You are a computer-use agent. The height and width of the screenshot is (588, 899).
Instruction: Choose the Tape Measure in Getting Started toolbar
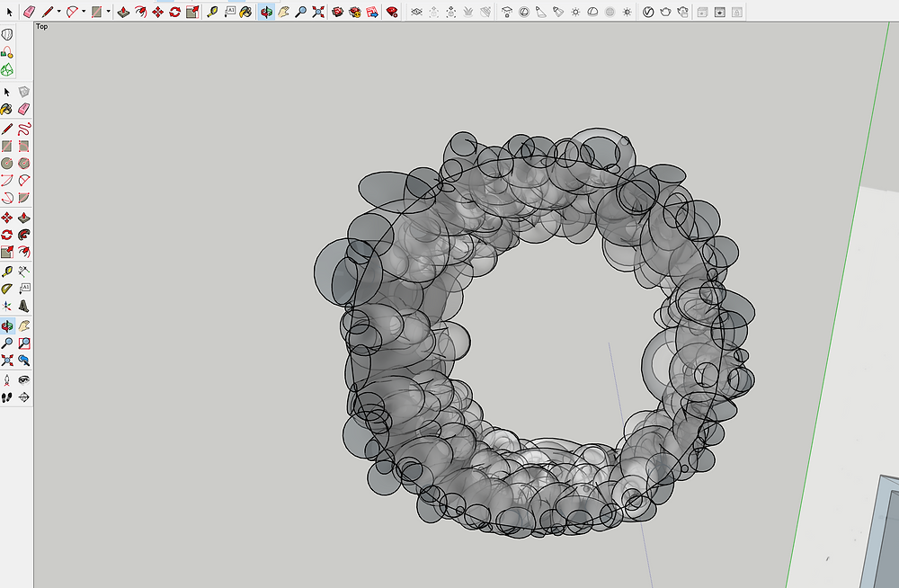click(212, 12)
